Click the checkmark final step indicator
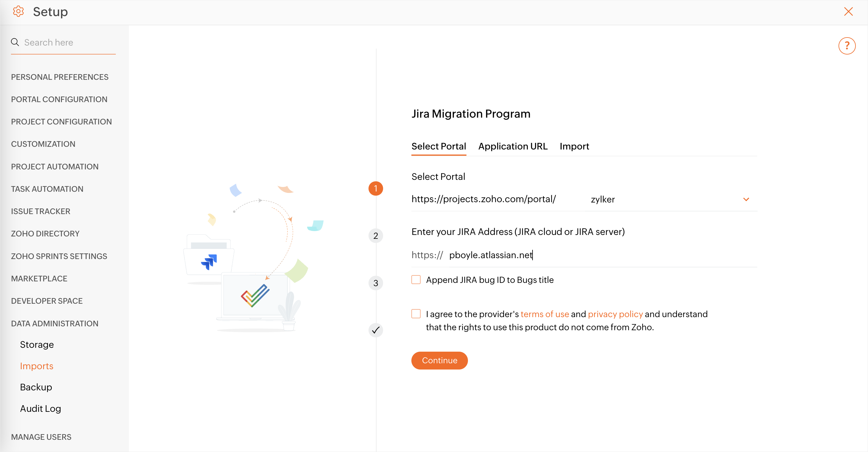 coord(375,330)
